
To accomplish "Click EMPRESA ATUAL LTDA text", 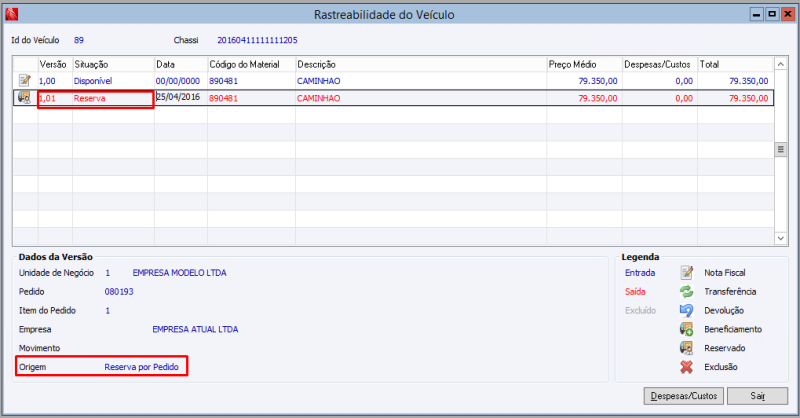I will point(195,330).
